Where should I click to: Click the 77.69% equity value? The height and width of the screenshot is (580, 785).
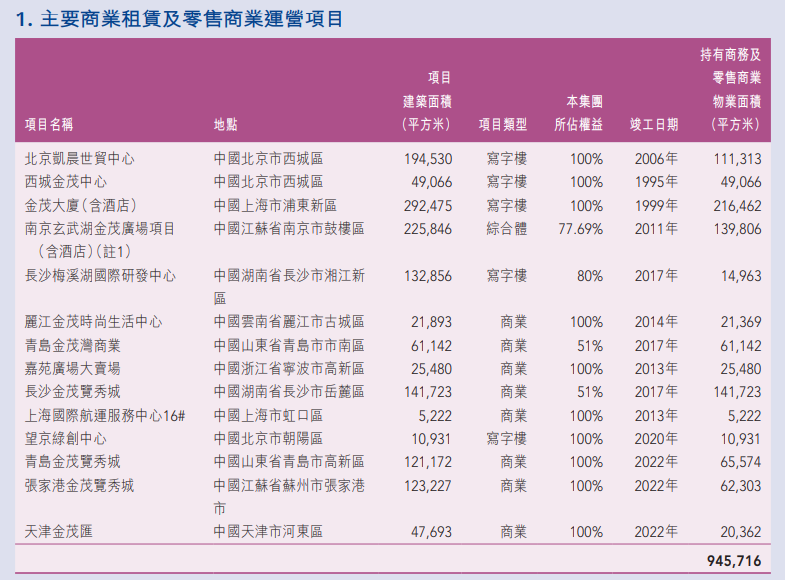pos(579,228)
